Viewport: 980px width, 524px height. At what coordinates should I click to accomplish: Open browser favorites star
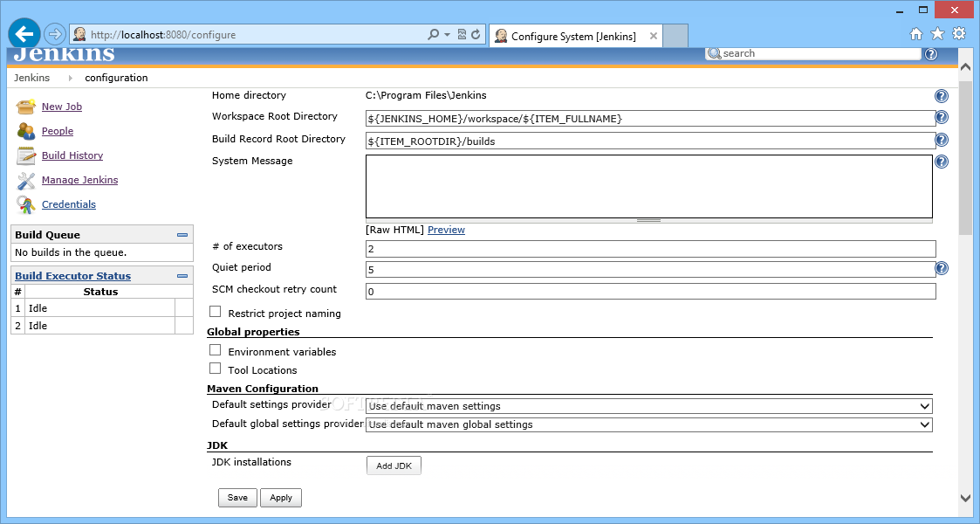point(937,34)
